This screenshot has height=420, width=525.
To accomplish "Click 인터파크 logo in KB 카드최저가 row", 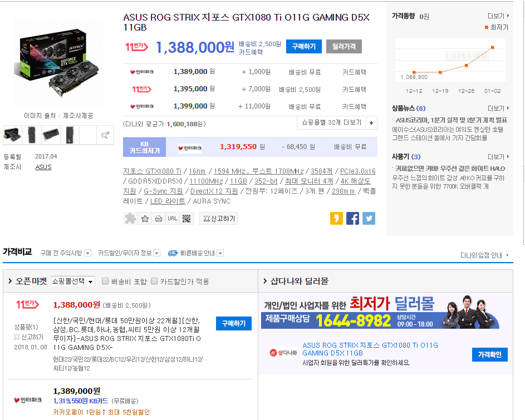I will coord(190,148).
